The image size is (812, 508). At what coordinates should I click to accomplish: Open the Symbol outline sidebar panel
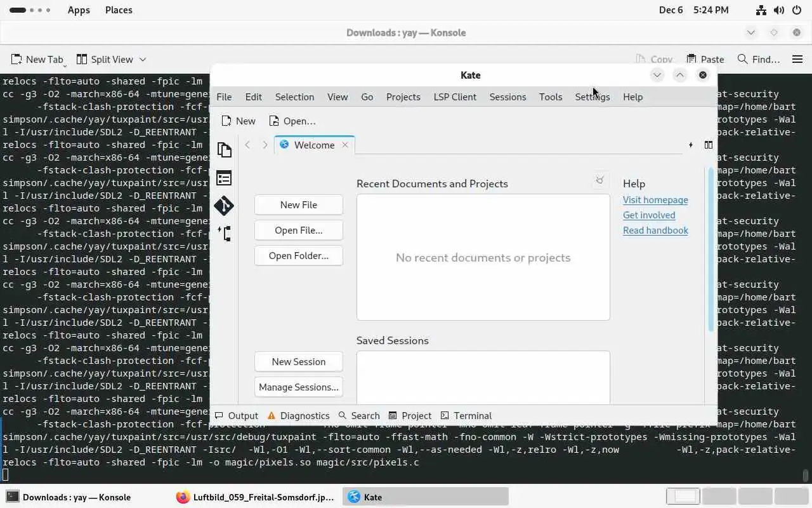pos(224,178)
